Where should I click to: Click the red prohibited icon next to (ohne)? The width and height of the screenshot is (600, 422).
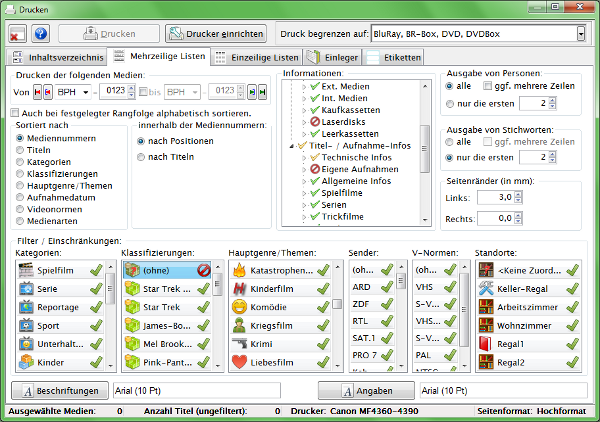(201, 269)
